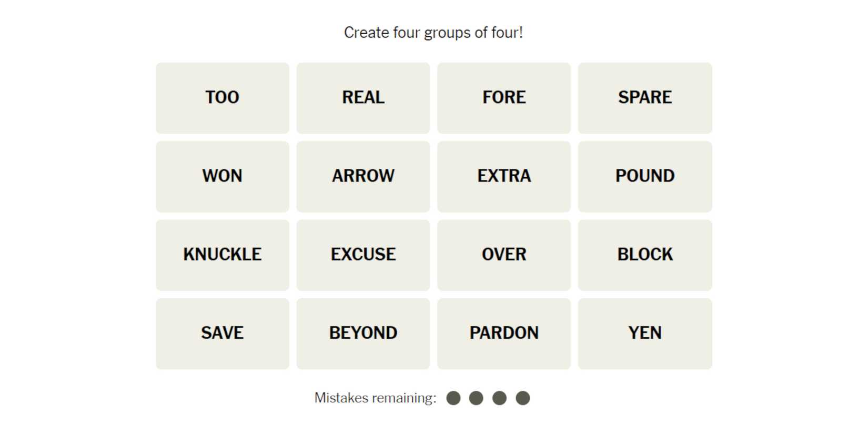Select the BEYOND tile
The height and width of the screenshot is (434, 868).
click(x=363, y=334)
